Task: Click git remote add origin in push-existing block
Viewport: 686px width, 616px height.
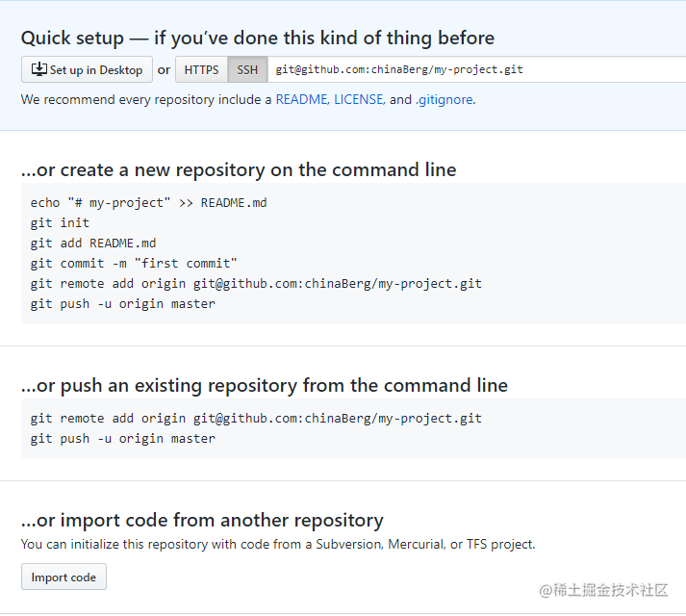Action: (x=256, y=419)
